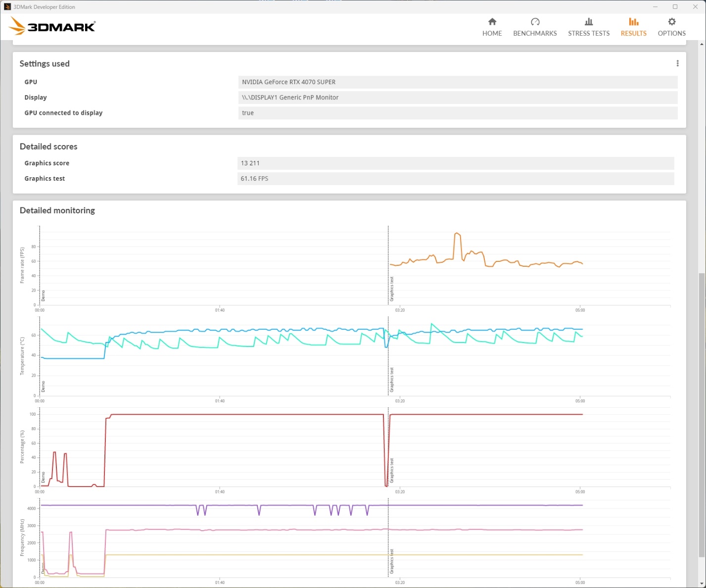
Task: Click the scrollbar up arrow
Action: pos(702,45)
